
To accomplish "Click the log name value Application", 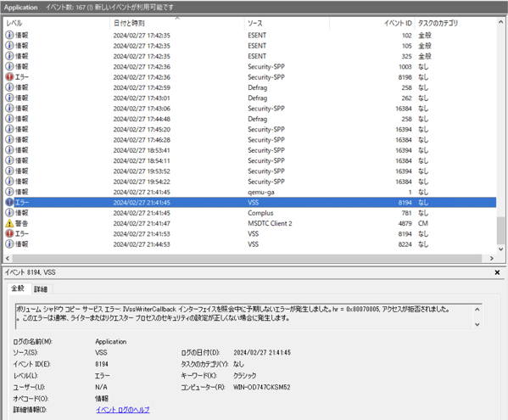I will coord(111,342).
